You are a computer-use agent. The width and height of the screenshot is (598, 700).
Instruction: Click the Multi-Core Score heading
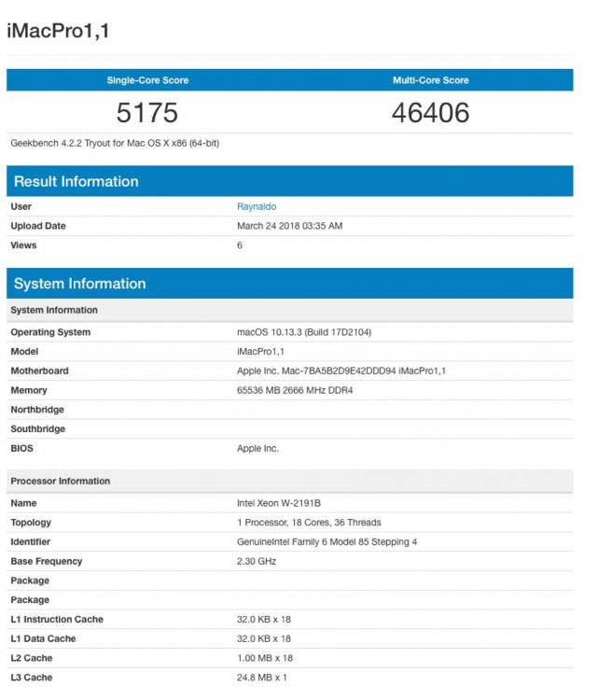(x=431, y=80)
